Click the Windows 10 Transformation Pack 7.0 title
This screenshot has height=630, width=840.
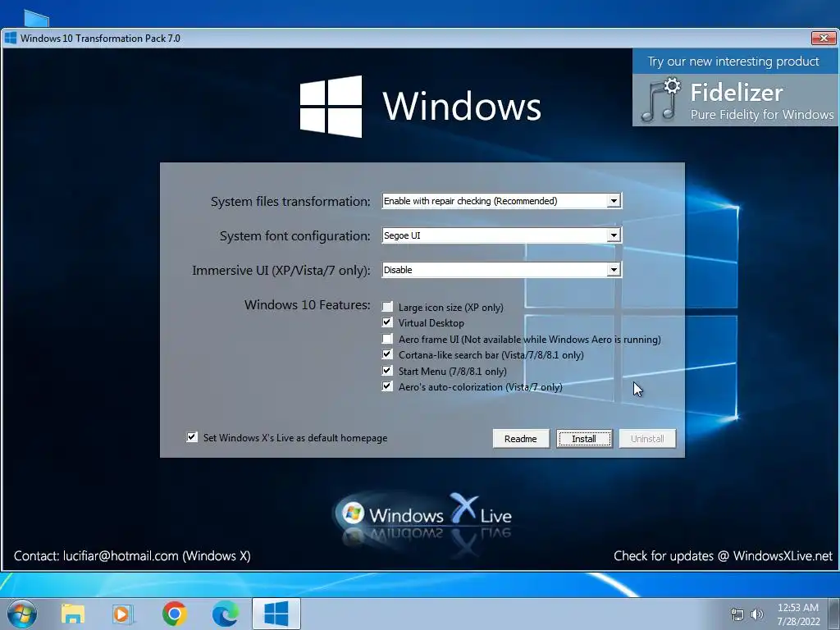click(100, 38)
